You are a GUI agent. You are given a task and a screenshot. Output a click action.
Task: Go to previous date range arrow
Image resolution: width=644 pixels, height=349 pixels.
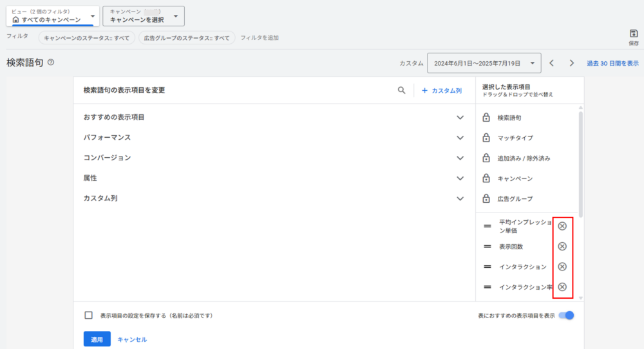pos(552,63)
